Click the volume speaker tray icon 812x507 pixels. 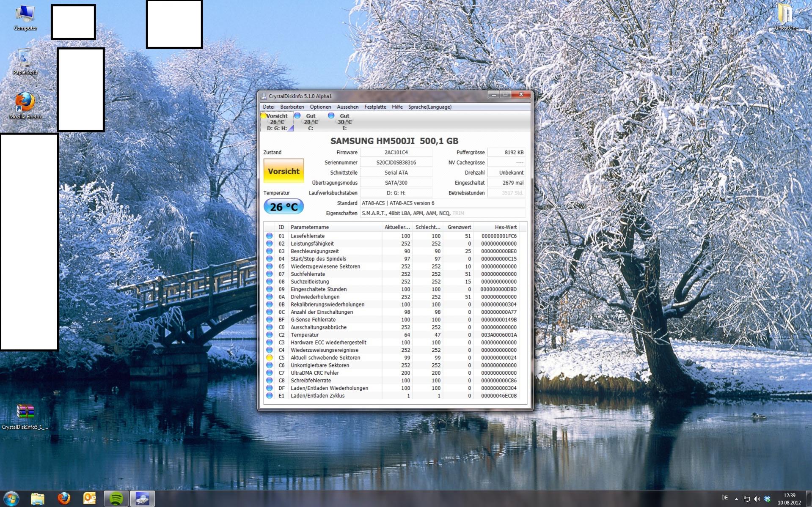point(757,499)
